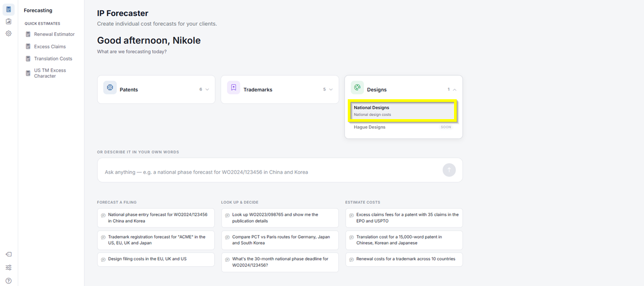This screenshot has height=286, width=644.
Task: Click the Patents count 6
Action: click(x=201, y=90)
